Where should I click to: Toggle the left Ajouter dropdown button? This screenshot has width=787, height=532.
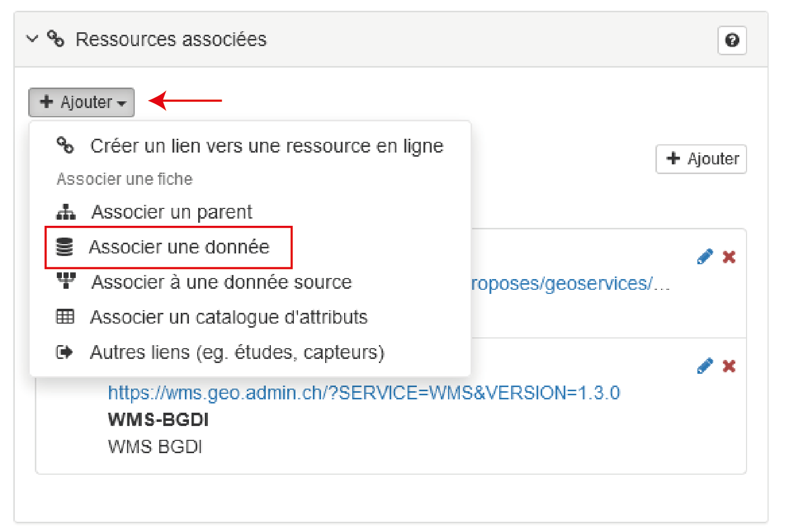click(81, 102)
